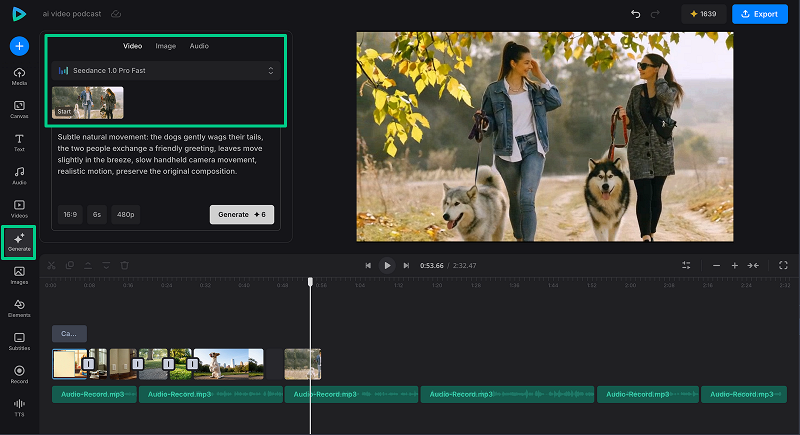Split clip with the scissors tool
800x435 pixels.
click(52, 265)
